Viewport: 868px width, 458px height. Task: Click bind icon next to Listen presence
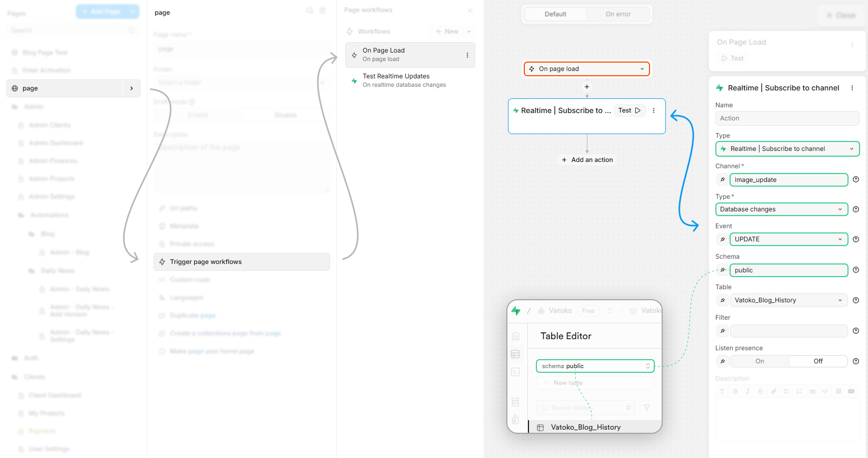pos(723,361)
